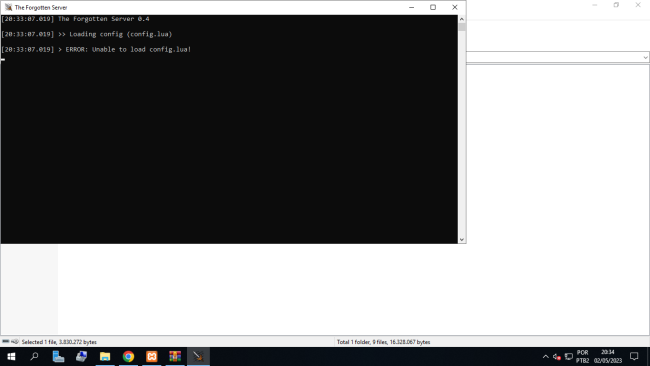
Task: Switch to WinRAR in taskbar
Action: pyautogui.click(x=175, y=356)
